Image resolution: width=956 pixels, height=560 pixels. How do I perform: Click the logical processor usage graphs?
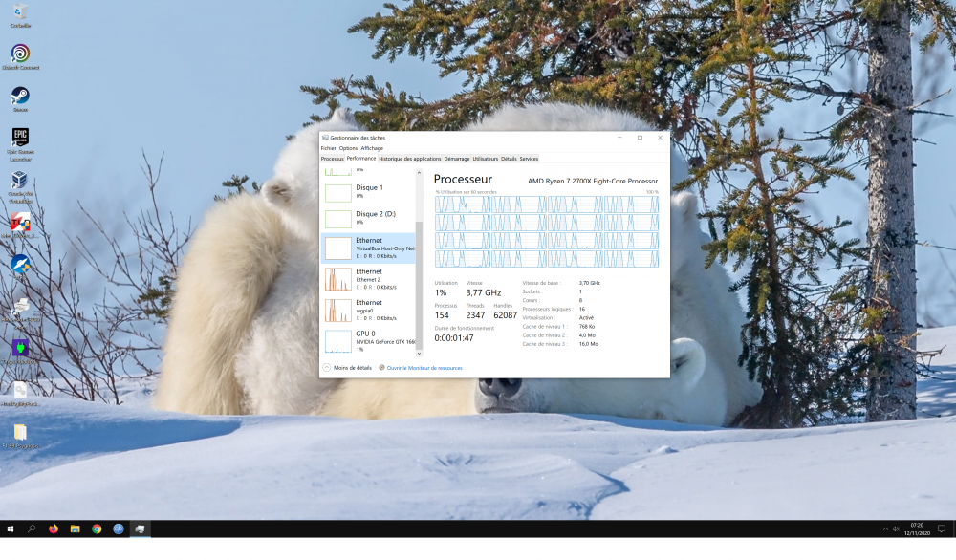[x=547, y=231]
